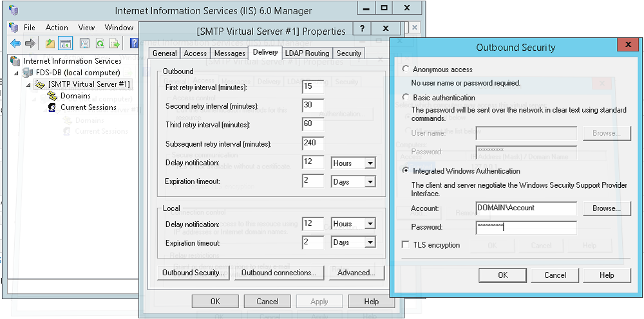Click the Outbound Delay notification number field
Screen dimensions: 644x319
tap(313, 162)
